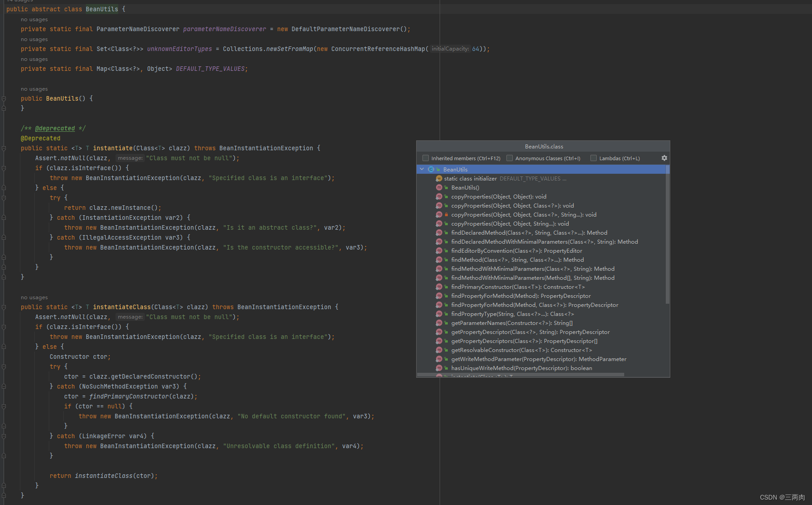Viewport: 812px width, 505px height.
Task: Fold the instantiate method in gutter
Action: pyautogui.click(x=4, y=148)
